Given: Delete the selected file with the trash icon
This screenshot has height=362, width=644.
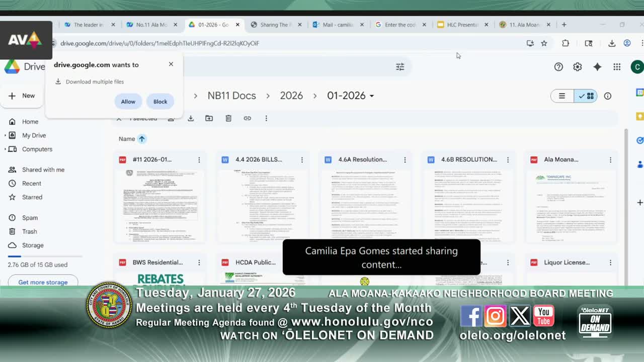Looking at the screenshot, I should [x=228, y=118].
